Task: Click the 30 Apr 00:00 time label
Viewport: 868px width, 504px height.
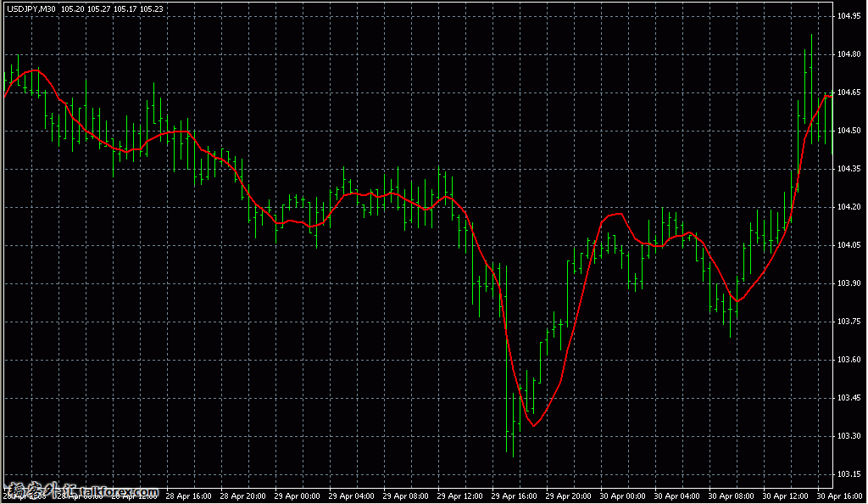Action: [x=623, y=496]
